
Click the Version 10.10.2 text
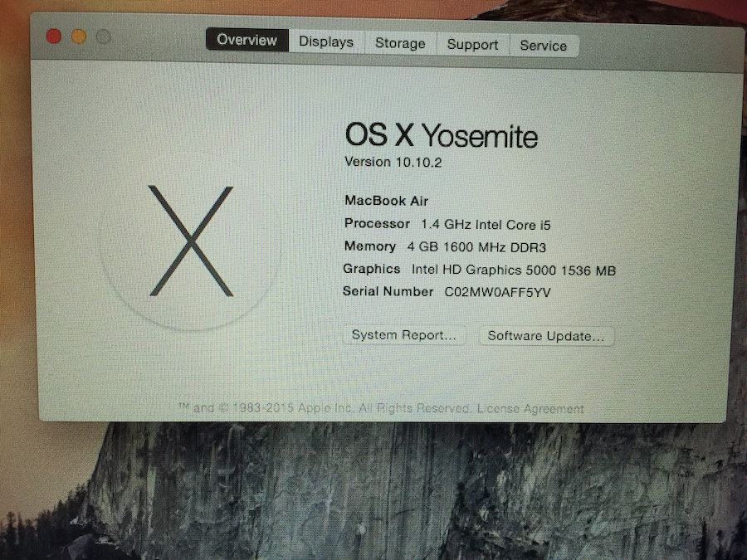[x=393, y=162]
